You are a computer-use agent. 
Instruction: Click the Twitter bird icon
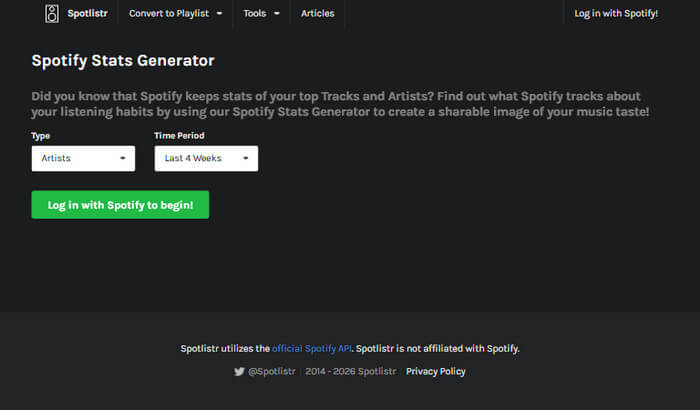tap(239, 372)
